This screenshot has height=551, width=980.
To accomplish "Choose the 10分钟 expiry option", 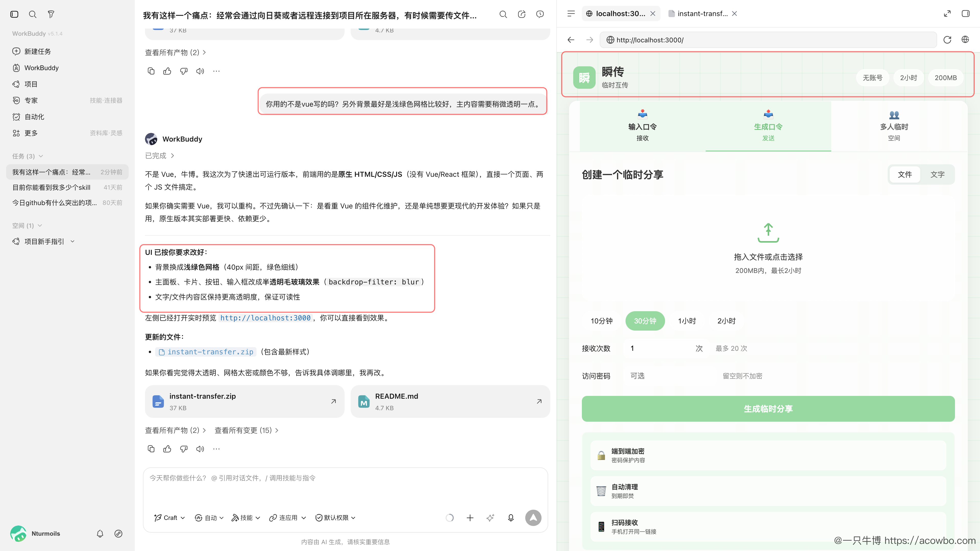I will click(x=602, y=321).
